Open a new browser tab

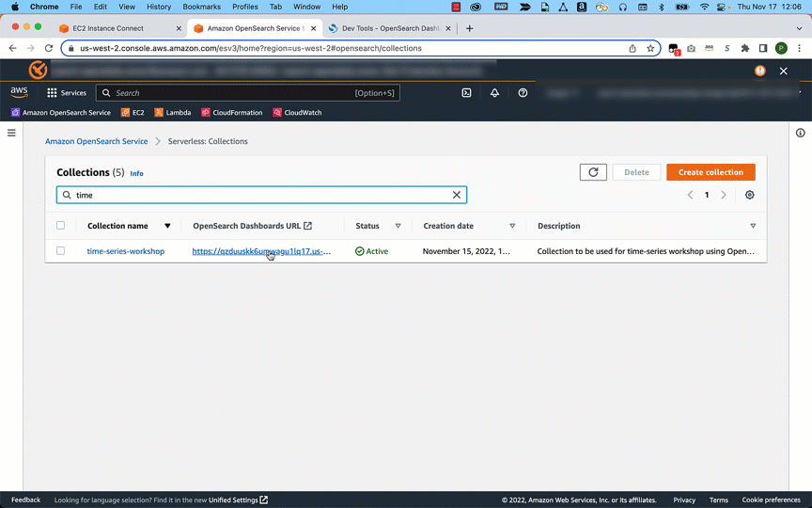point(470,28)
